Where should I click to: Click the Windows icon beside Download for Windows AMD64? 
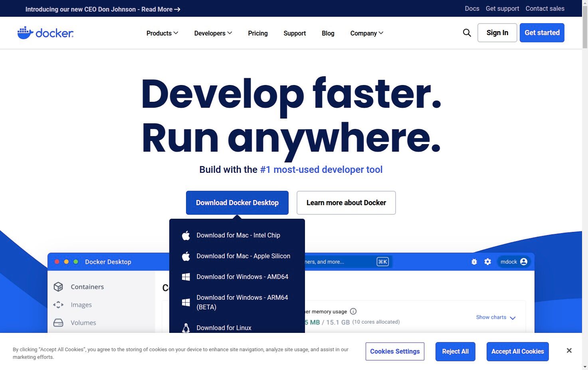pyautogui.click(x=186, y=277)
